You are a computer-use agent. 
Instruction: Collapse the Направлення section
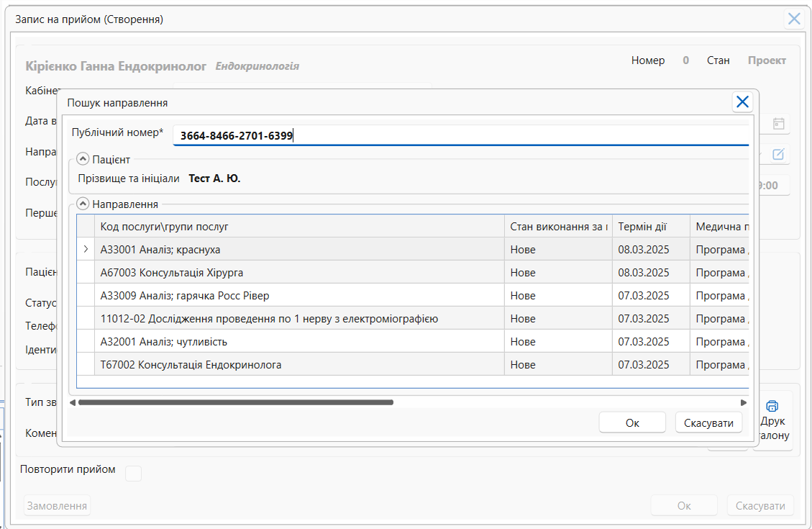coord(83,204)
